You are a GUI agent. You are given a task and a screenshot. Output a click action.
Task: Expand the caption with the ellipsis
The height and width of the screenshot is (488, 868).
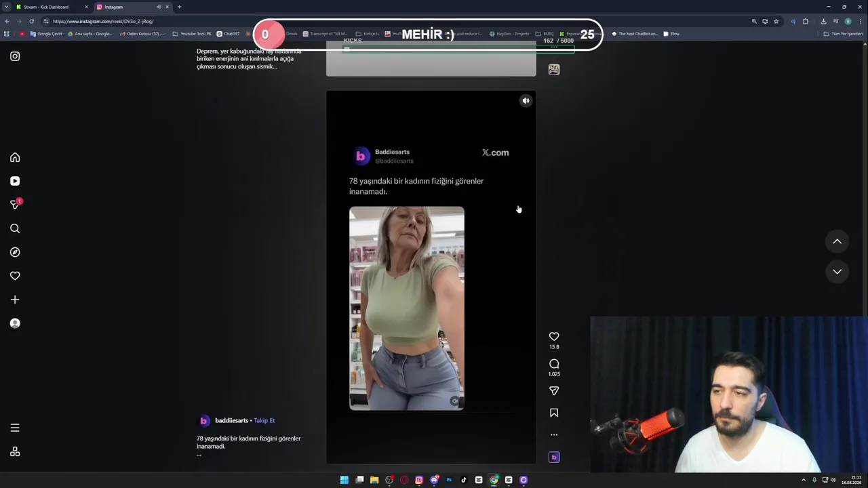point(199,455)
